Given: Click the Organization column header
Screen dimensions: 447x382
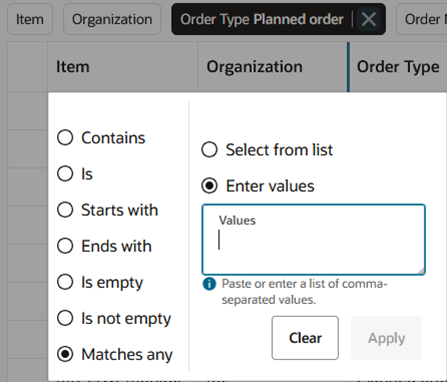Looking at the screenshot, I should coord(273,67).
